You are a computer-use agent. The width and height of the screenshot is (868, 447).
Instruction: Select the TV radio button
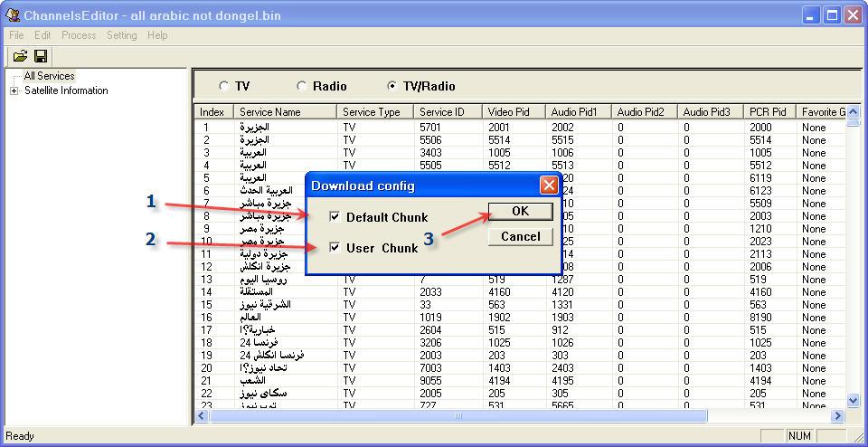pos(223,86)
